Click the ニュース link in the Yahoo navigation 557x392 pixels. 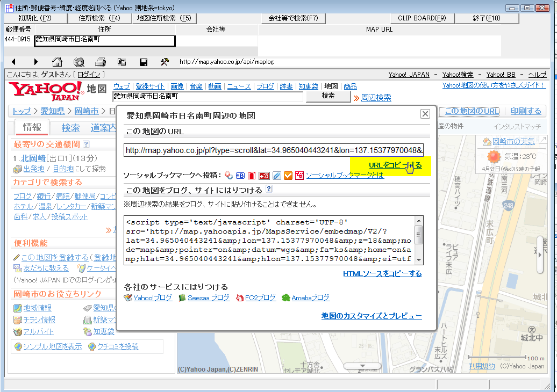(239, 86)
